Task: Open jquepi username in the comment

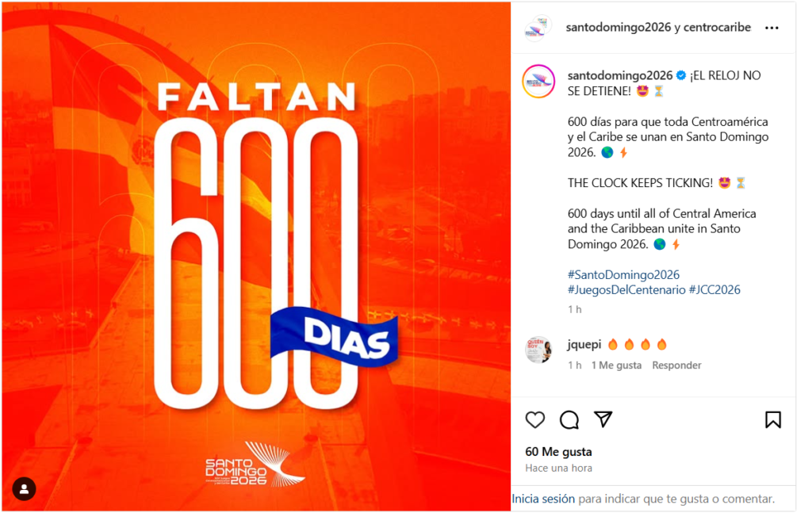Action: click(x=584, y=344)
